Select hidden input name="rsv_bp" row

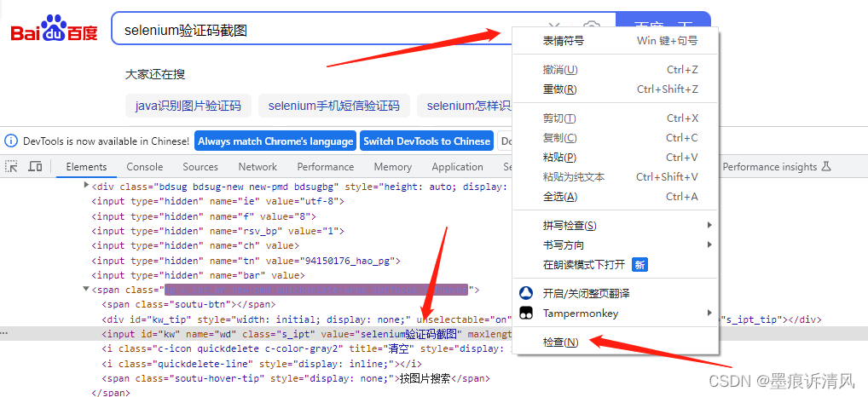(x=217, y=231)
